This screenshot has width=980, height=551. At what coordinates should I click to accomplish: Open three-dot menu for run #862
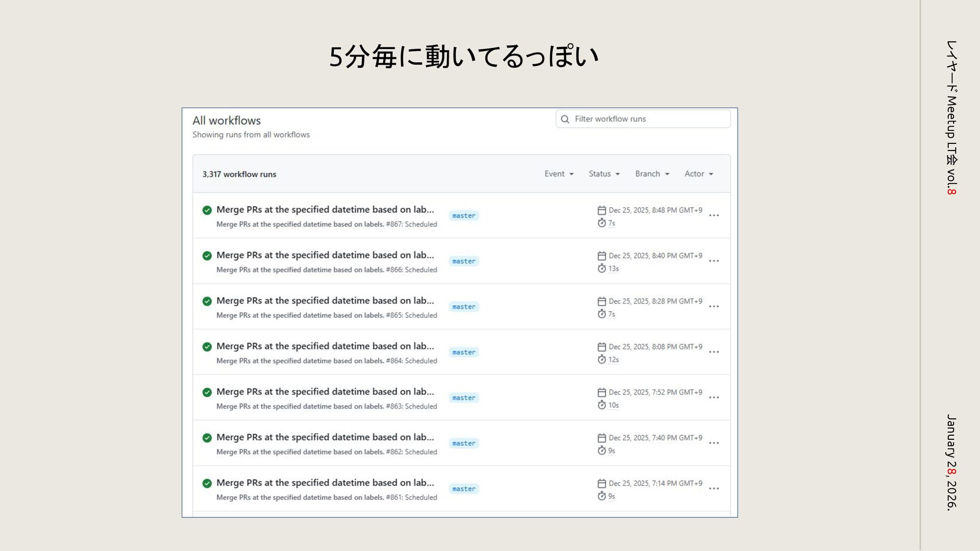click(714, 443)
